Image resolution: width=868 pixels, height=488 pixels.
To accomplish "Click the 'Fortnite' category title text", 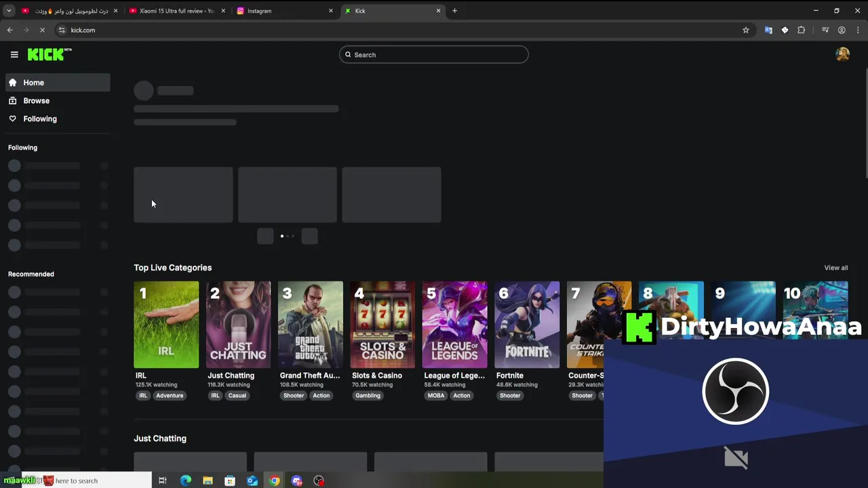I will pyautogui.click(x=510, y=375).
